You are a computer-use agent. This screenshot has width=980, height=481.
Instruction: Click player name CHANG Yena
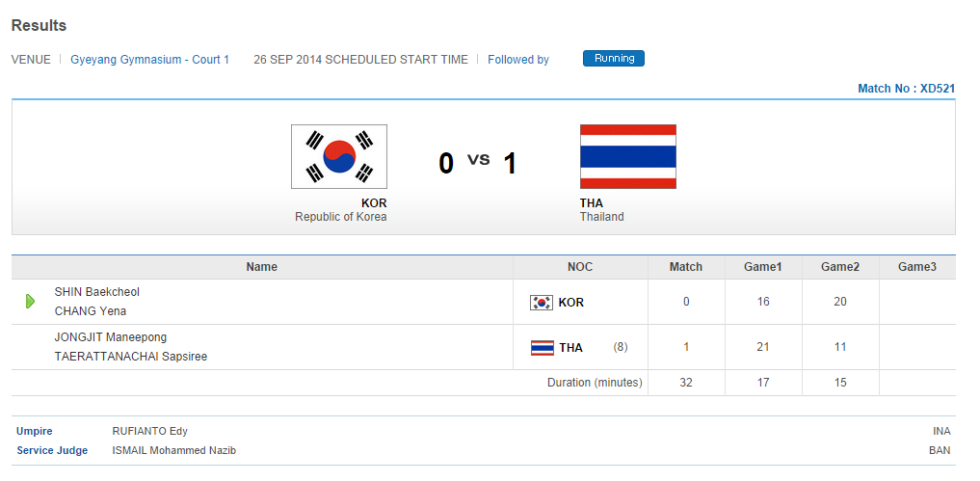click(91, 311)
